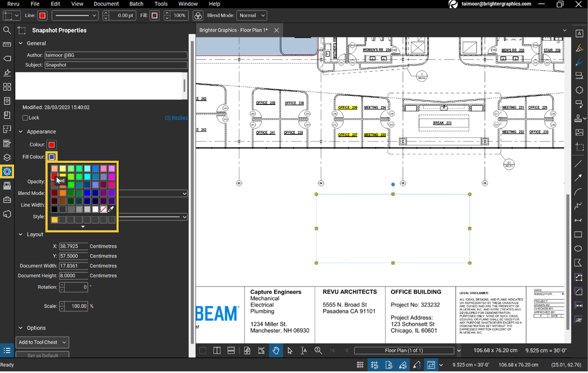588x373 pixels.
Task: Collapse the Layout section
Action: 21,235
